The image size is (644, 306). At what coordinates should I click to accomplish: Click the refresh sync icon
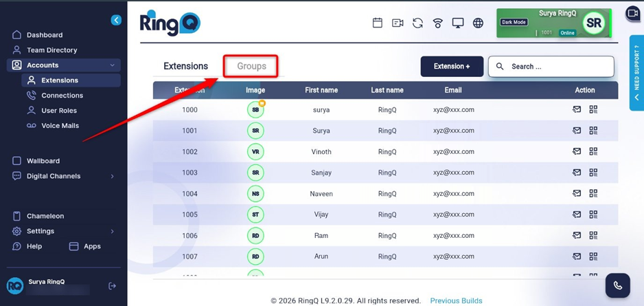[x=417, y=23]
